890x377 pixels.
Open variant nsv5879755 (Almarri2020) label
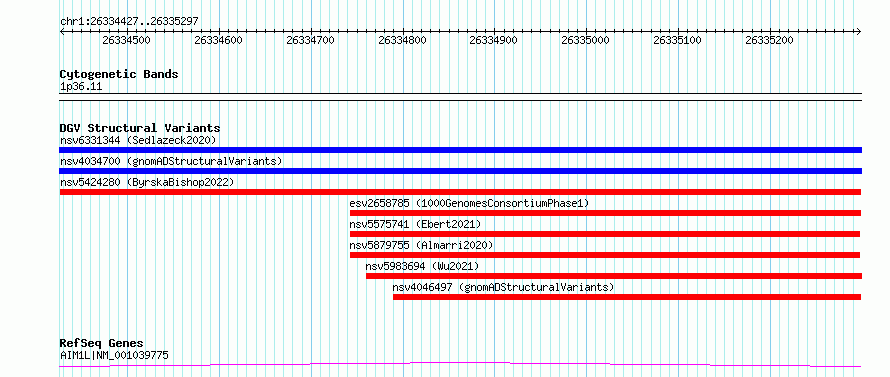[421, 245]
